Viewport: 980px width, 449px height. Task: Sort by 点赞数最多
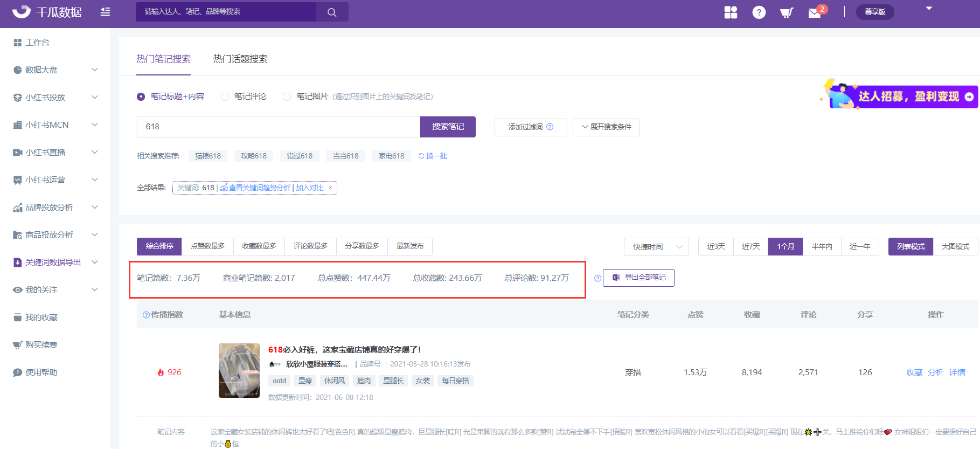click(x=207, y=246)
